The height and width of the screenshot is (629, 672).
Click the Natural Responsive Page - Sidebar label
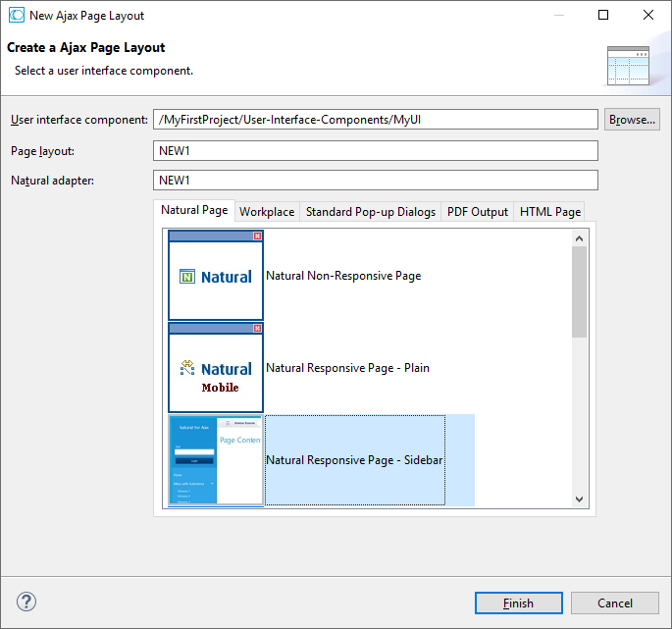(x=354, y=459)
